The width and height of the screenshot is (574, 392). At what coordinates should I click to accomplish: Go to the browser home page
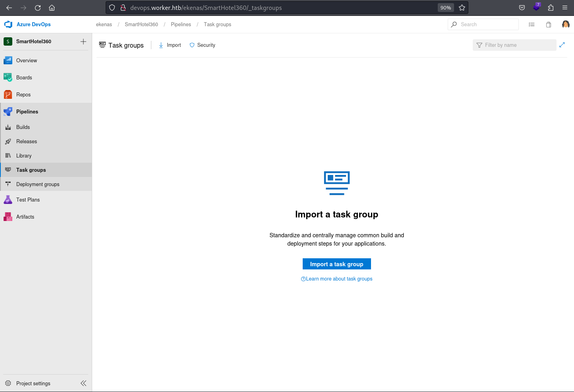52,8
